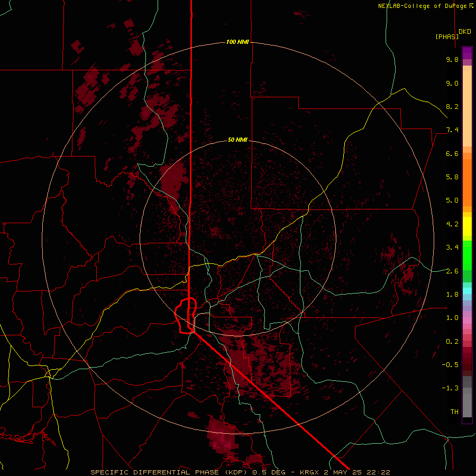Click the 5.0 scale value

coord(452,200)
